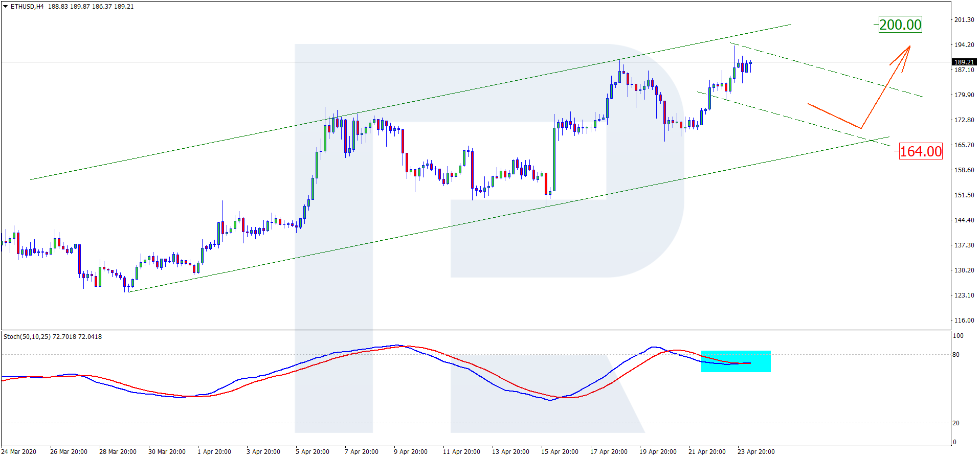The width and height of the screenshot is (980, 458).
Task: Click the 17 Apr 20:00 date label
Action: click(609, 452)
